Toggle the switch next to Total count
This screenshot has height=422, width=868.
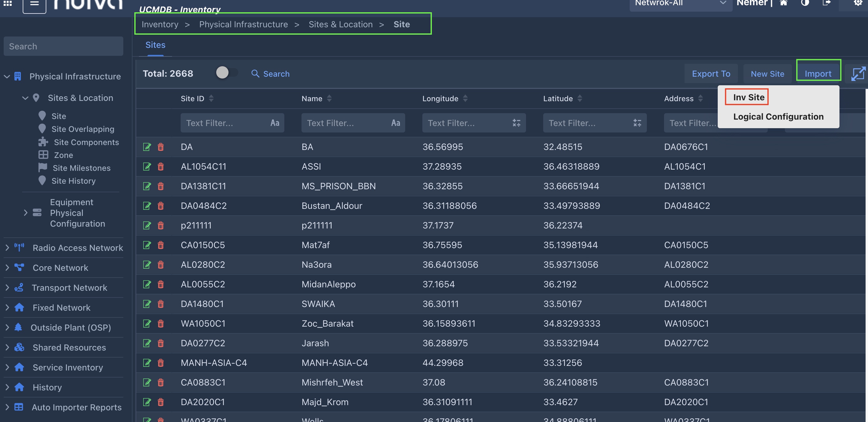(226, 73)
